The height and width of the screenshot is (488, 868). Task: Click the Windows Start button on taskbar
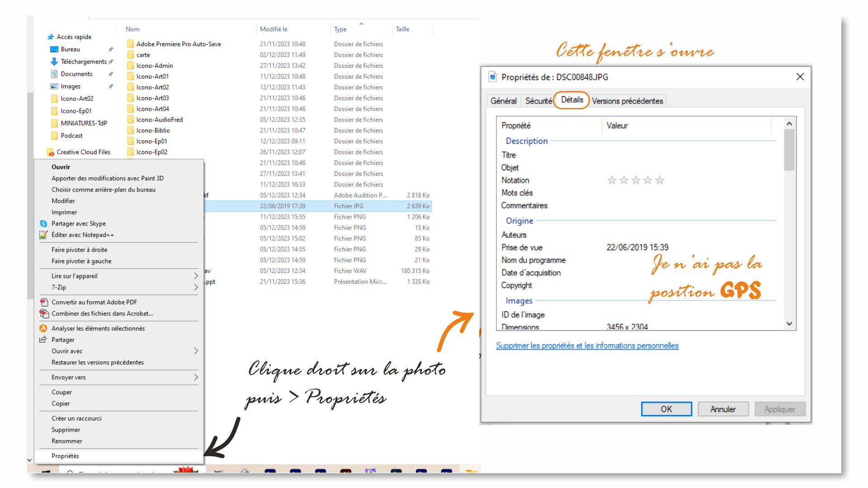point(45,472)
